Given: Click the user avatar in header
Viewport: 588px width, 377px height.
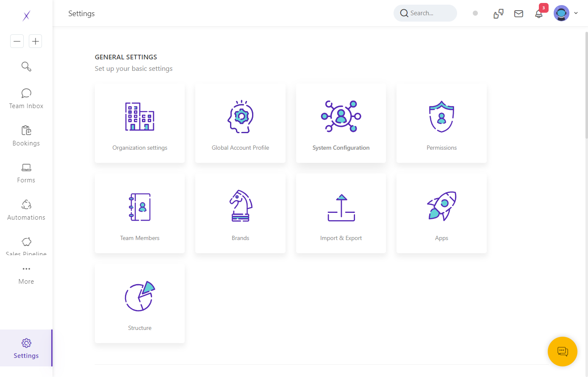Looking at the screenshot, I should [x=561, y=13].
